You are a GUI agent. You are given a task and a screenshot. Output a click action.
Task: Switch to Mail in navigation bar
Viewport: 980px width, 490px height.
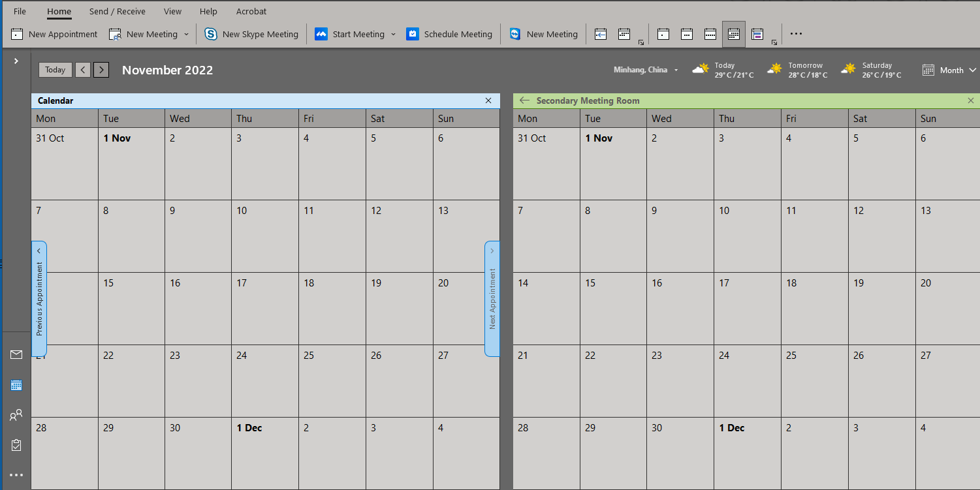point(16,354)
